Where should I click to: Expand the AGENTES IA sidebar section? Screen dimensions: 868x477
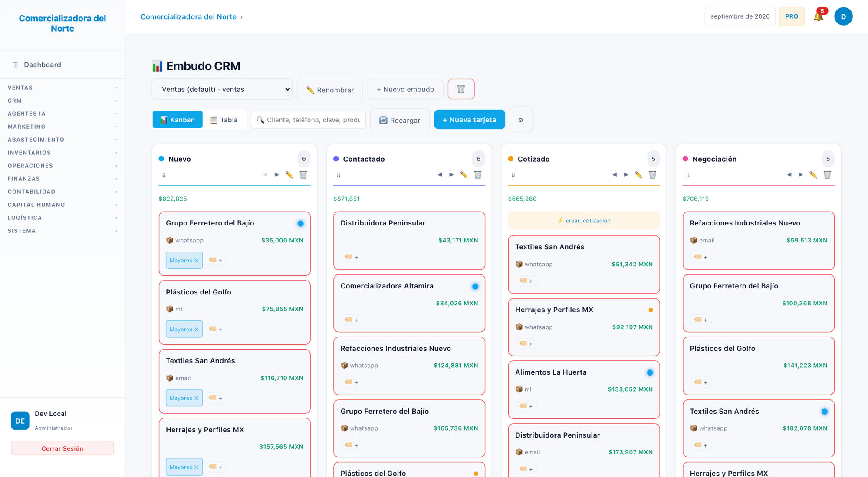pos(62,114)
